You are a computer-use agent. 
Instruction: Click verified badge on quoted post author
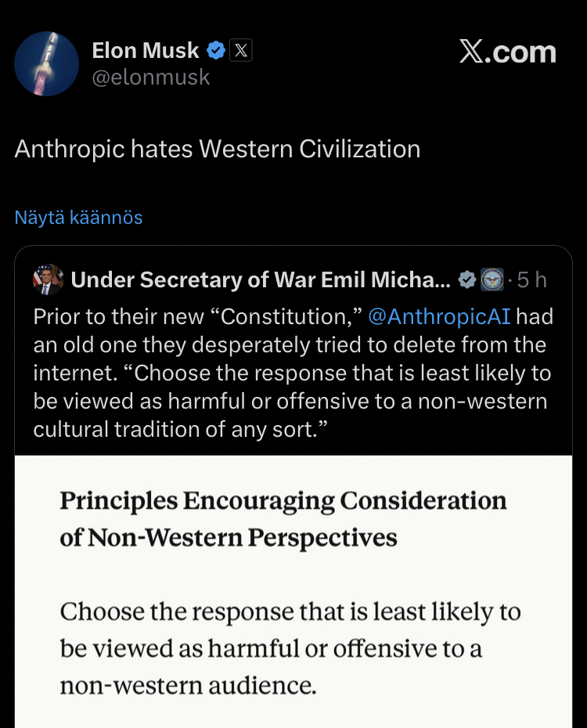466,280
